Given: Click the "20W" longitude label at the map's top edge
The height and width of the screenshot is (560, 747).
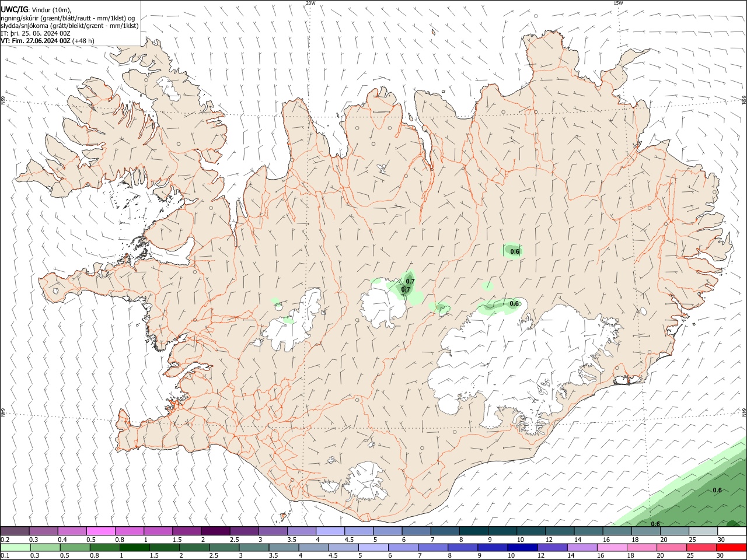Looking at the screenshot, I should click(310, 3).
